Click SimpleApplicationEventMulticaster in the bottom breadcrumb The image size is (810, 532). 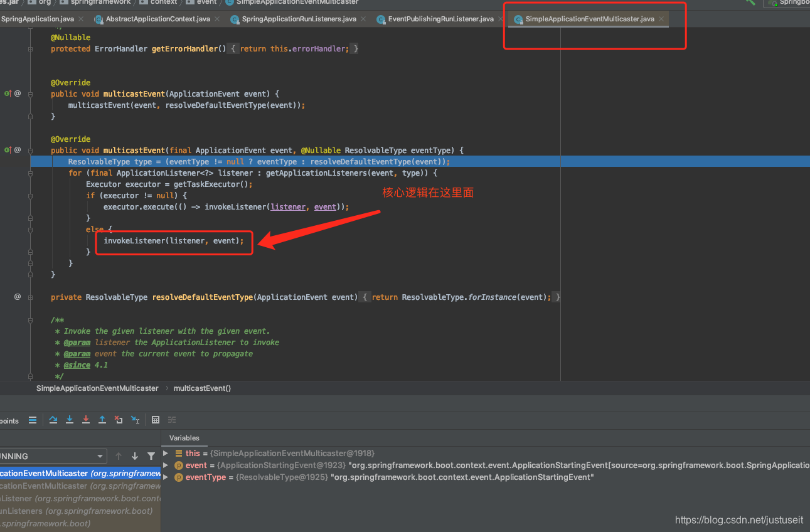(x=97, y=388)
